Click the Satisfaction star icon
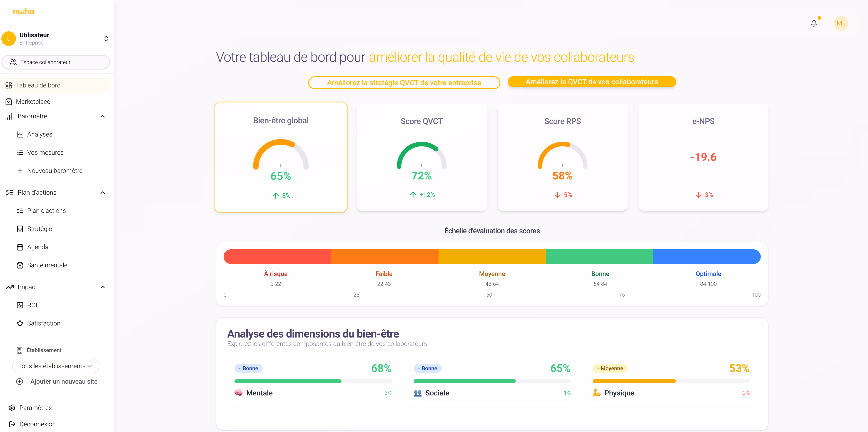Image resolution: width=868 pixels, height=432 pixels. point(20,323)
